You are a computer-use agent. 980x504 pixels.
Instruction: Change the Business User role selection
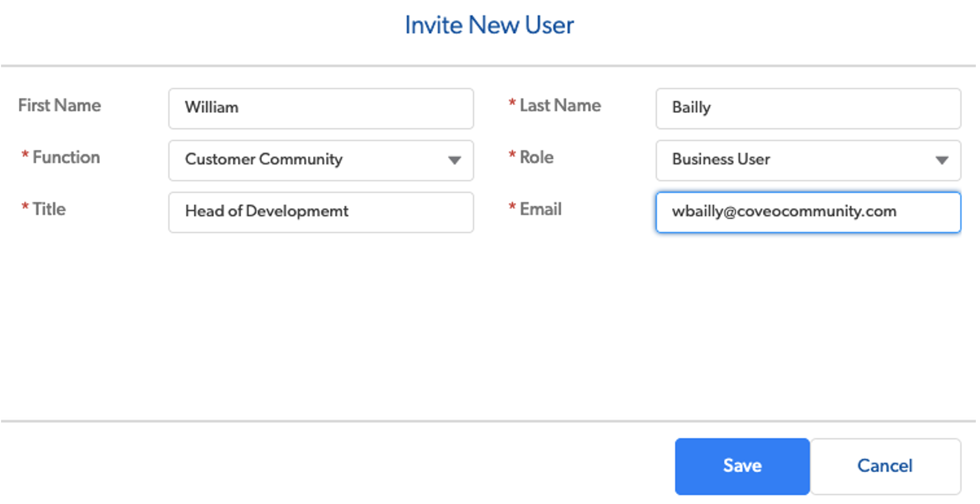pos(807,160)
